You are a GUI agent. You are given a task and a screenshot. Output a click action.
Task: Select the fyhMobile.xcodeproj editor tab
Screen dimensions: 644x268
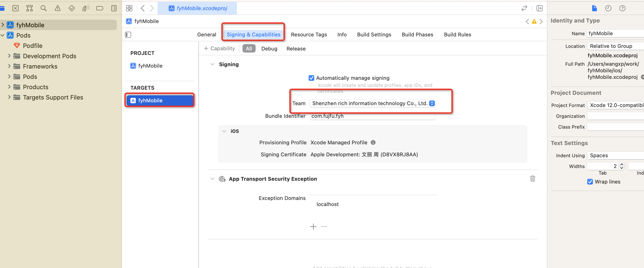coord(197,8)
